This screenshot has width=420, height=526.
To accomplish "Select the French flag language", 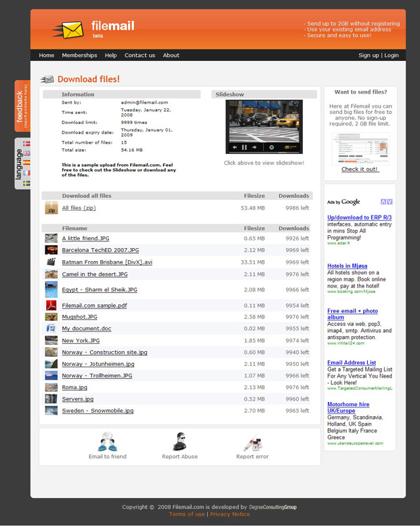I will (x=26, y=173).
